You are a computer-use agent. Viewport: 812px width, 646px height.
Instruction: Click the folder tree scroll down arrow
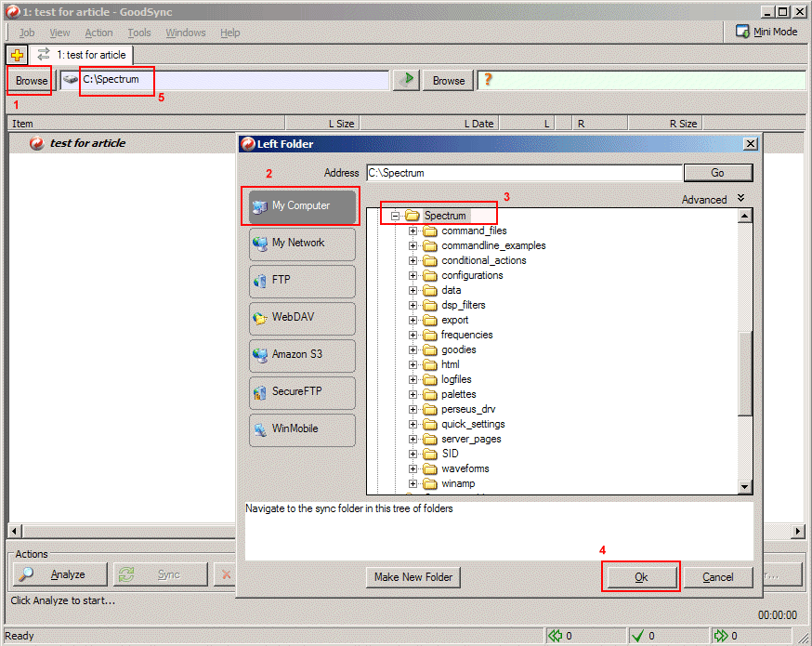pyautogui.click(x=745, y=486)
